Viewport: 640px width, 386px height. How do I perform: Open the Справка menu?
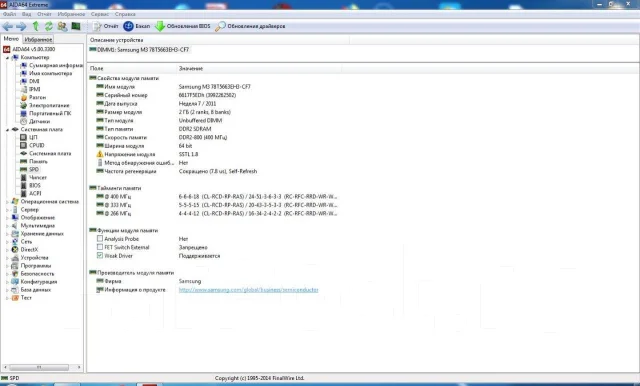125,14
